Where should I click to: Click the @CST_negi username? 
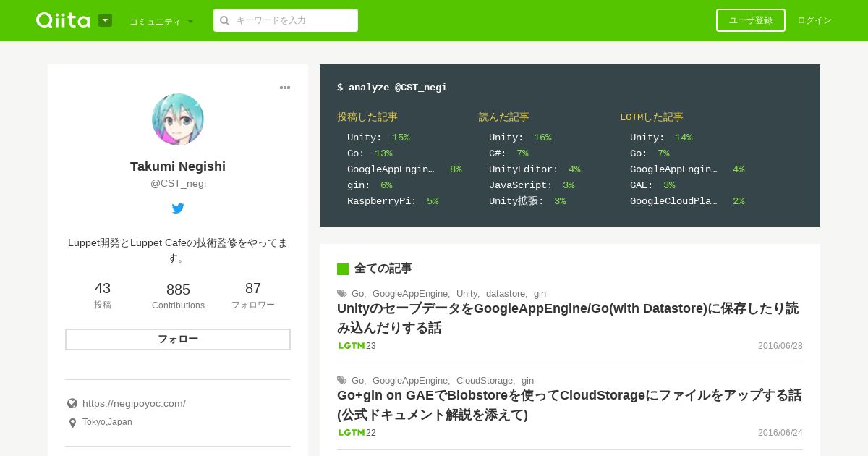click(x=178, y=184)
